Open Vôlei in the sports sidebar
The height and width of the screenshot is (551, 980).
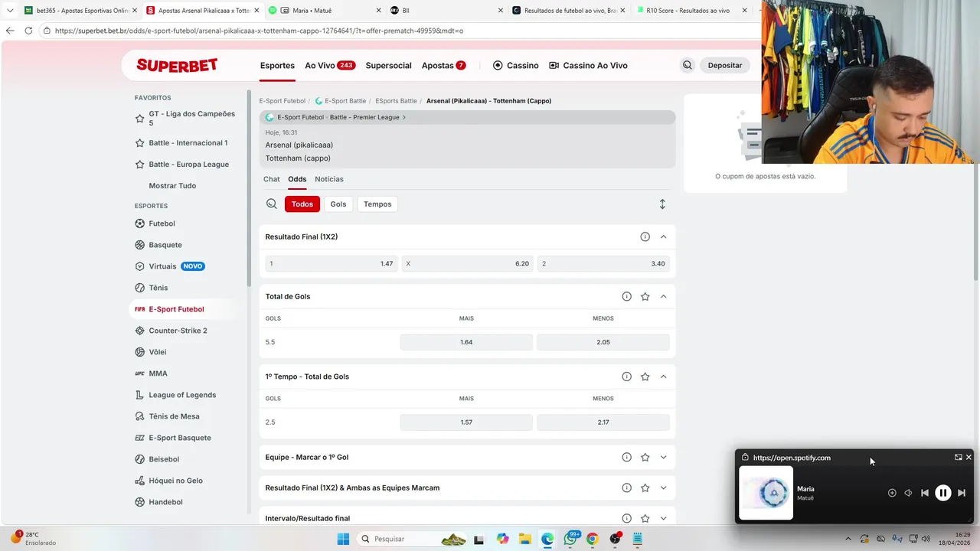click(x=157, y=352)
